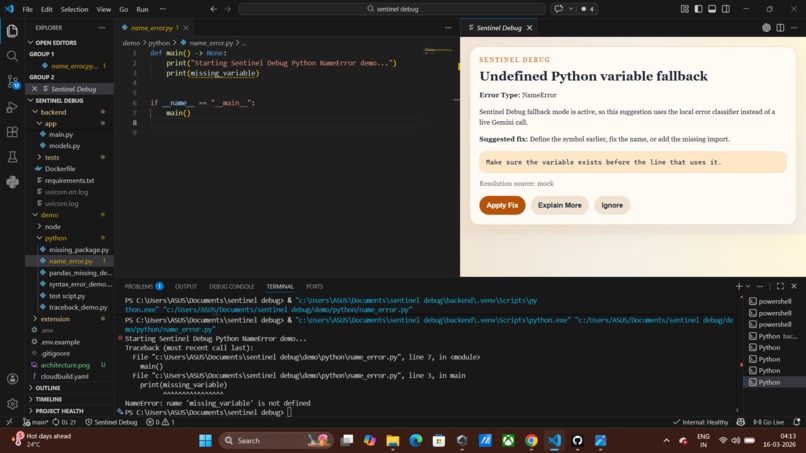Open the Windows Start menu
The width and height of the screenshot is (806, 453).
(205, 441)
